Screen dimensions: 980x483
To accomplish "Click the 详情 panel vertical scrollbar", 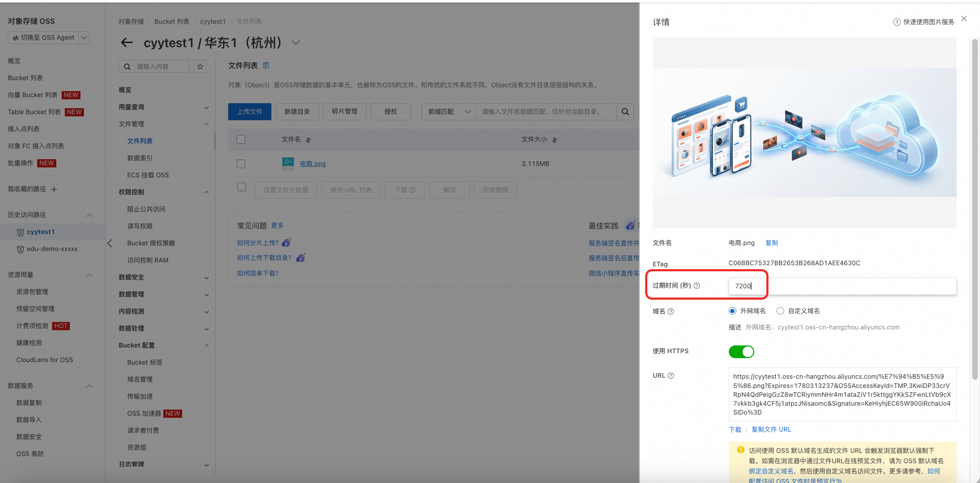I will [x=975, y=210].
